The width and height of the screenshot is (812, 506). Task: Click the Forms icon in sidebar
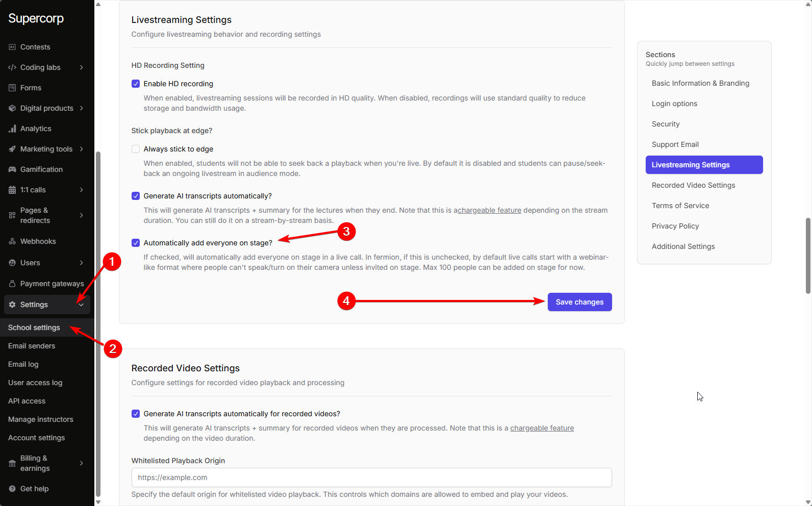point(12,88)
